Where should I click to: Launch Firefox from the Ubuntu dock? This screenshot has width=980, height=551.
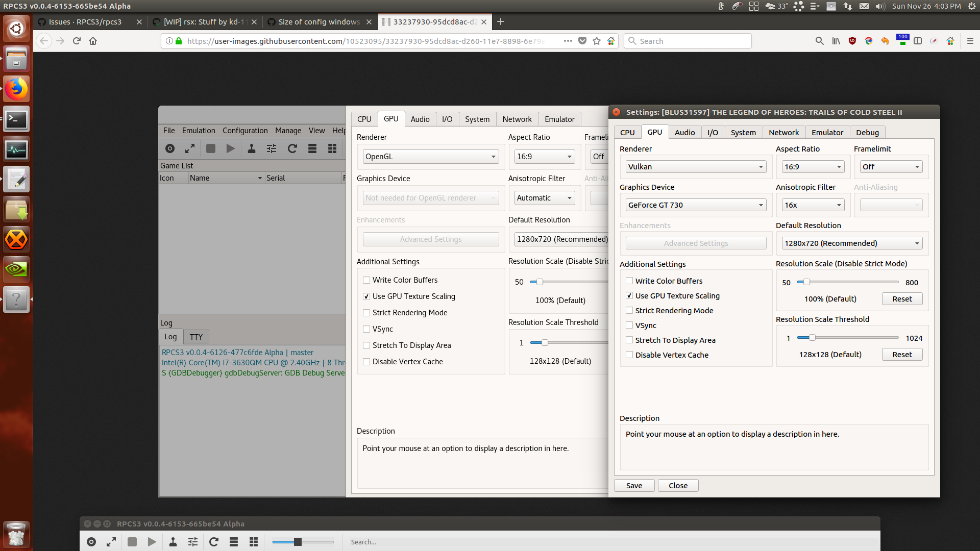point(16,89)
